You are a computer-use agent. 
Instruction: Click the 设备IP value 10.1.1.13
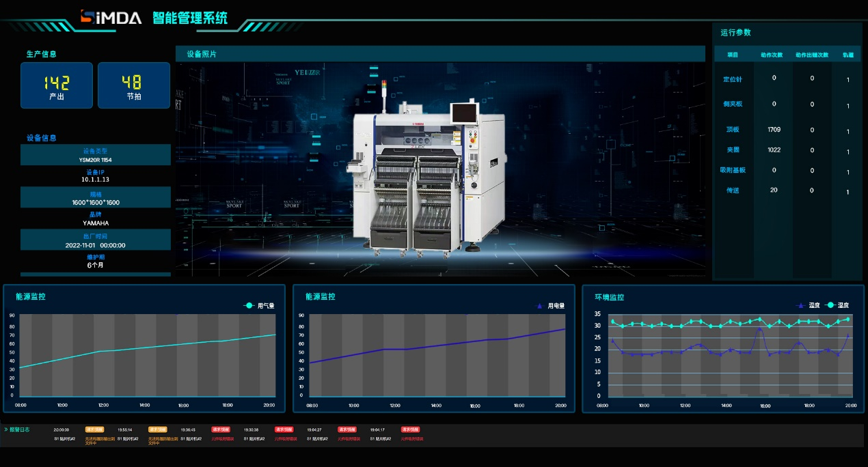[x=96, y=180]
